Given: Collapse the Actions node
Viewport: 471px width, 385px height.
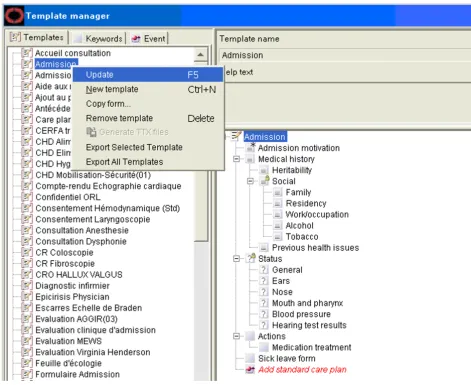Looking at the screenshot, I should point(236,336).
